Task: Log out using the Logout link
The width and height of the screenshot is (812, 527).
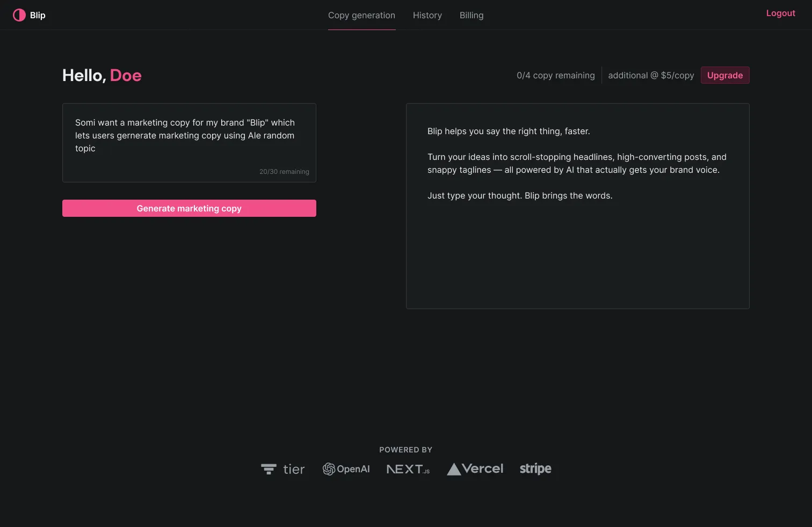Action: [780, 13]
